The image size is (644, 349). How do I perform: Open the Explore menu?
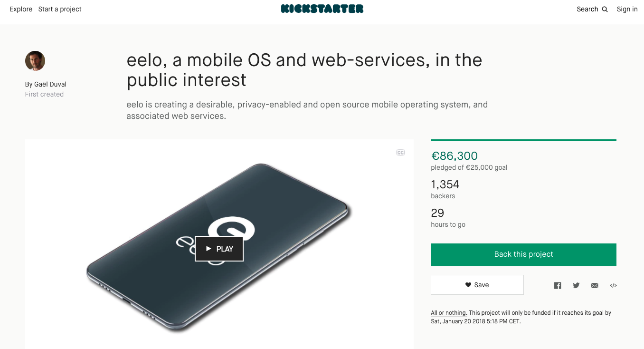(21, 9)
